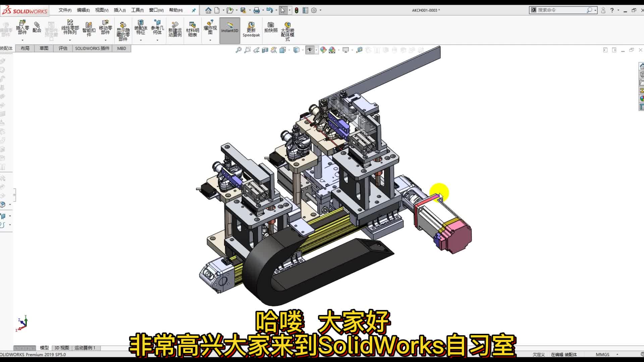Expand Reference Geometry dropdown arrow
Image resolution: width=644 pixels, height=362 pixels.
(157, 40)
